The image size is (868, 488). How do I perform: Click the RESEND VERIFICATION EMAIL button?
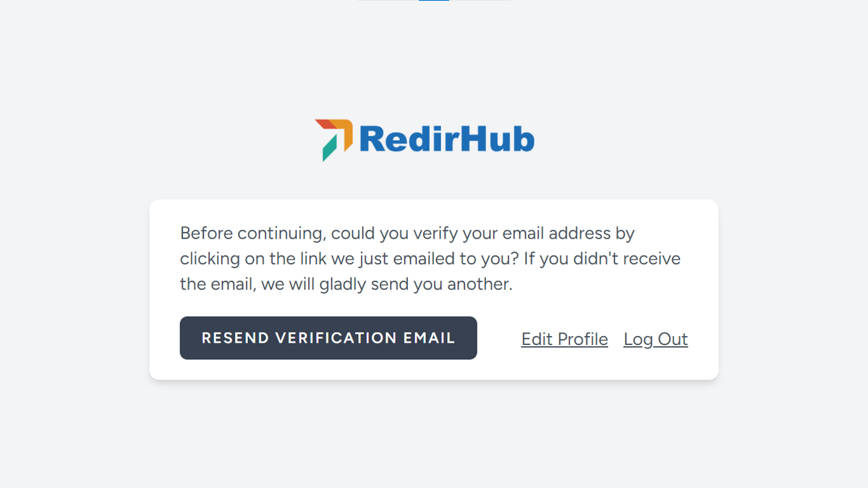click(x=328, y=338)
